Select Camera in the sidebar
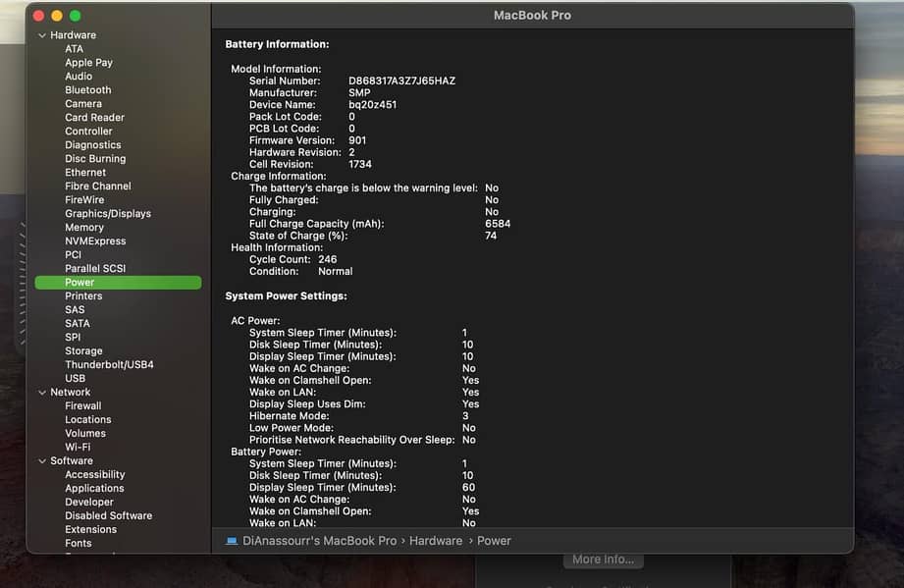Screen dimensions: 904x588 point(83,104)
